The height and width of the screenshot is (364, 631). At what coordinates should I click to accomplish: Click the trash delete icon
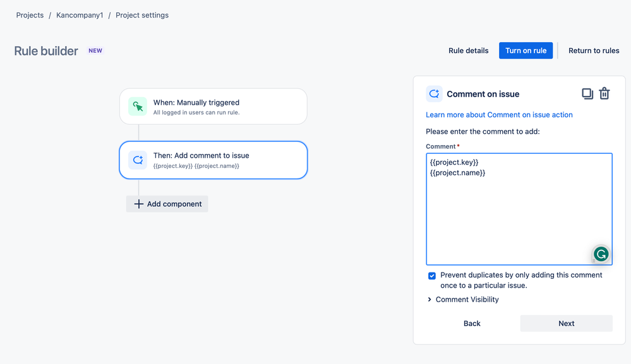(x=604, y=94)
